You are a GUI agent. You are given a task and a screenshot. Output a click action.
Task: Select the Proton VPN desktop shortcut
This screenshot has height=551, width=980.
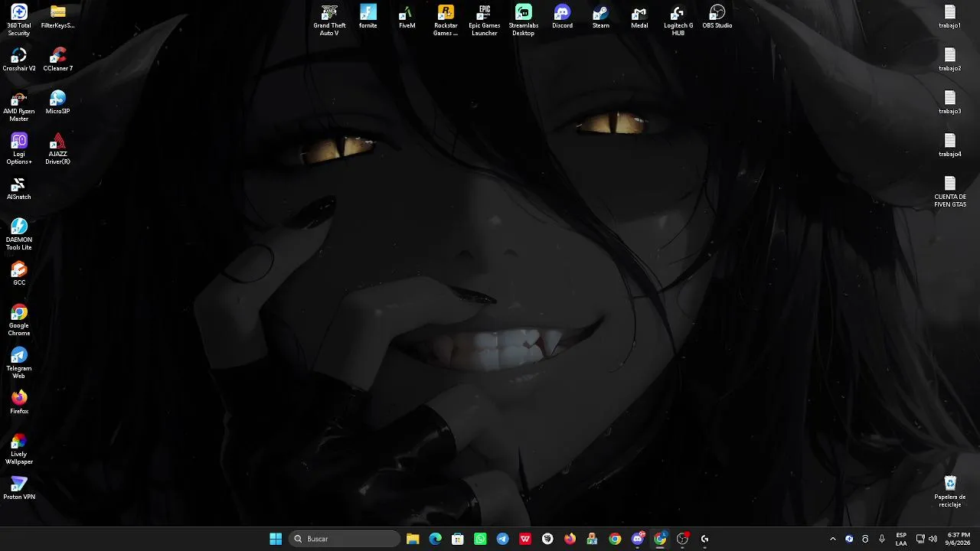click(19, 487)
